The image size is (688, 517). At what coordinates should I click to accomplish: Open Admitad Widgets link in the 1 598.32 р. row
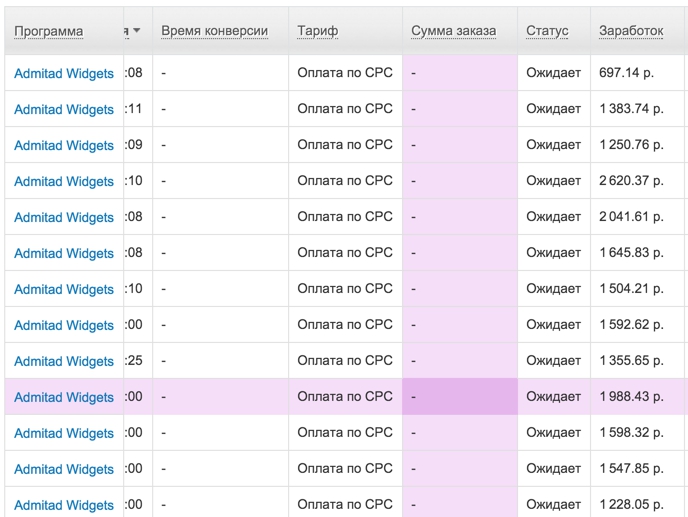coord(64,433)
